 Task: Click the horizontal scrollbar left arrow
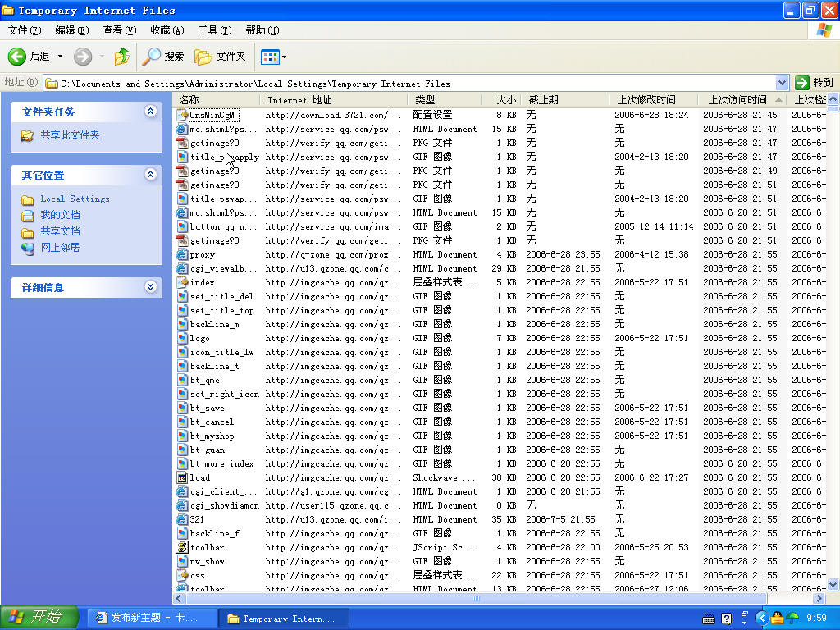point(179,598)
